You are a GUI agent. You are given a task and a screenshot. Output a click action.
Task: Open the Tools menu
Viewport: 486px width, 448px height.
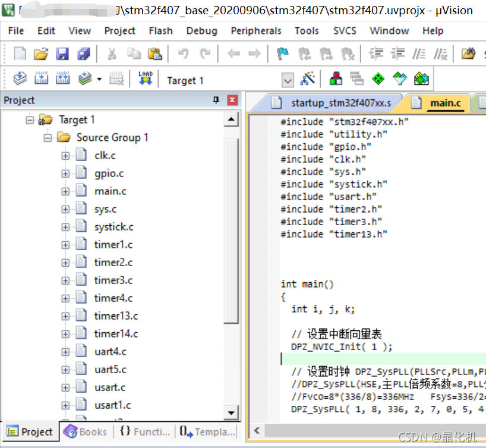(x=307, y=31)
